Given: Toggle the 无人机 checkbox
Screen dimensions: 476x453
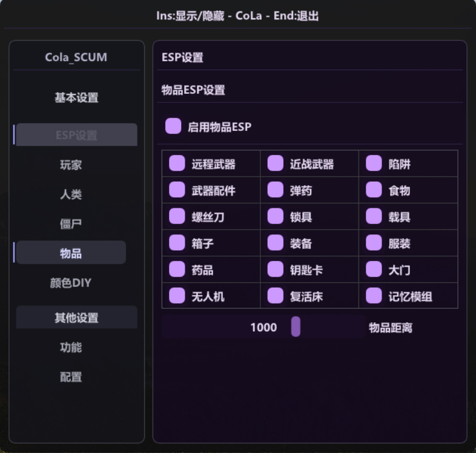Looking at the screenshot, I should point(177,296).
